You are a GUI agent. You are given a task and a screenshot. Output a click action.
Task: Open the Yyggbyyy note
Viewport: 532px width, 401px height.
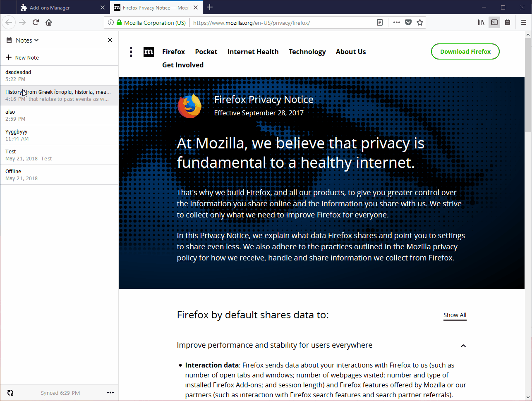point(59,135)
